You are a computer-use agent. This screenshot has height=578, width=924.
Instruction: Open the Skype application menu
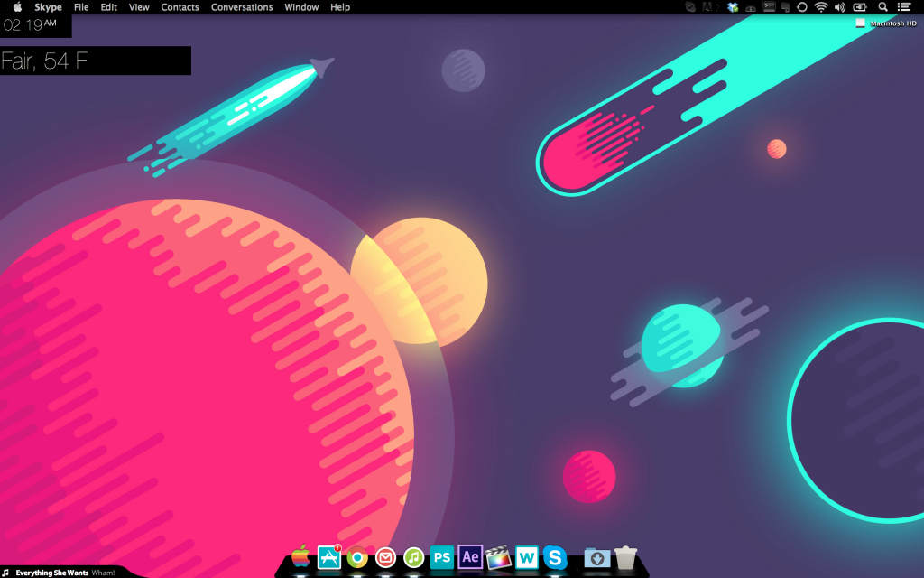pos(48,7)
